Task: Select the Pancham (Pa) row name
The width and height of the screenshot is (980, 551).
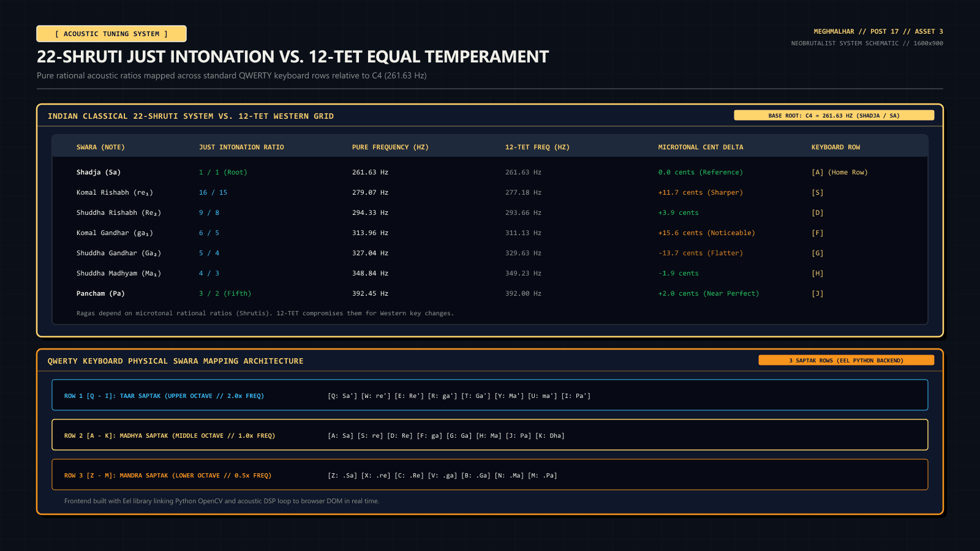Action: point(100,293)
